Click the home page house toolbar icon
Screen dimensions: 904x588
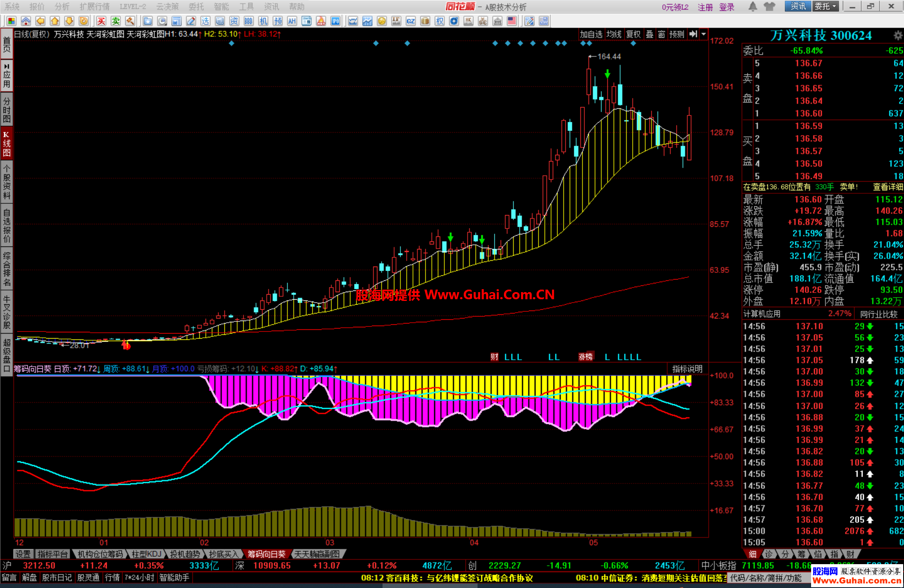(x=26, y=21)
